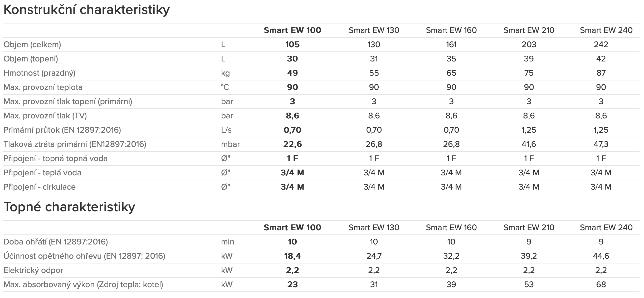Click the "Konstrukční charakteristiky" heading

click(x=86, y=10)
